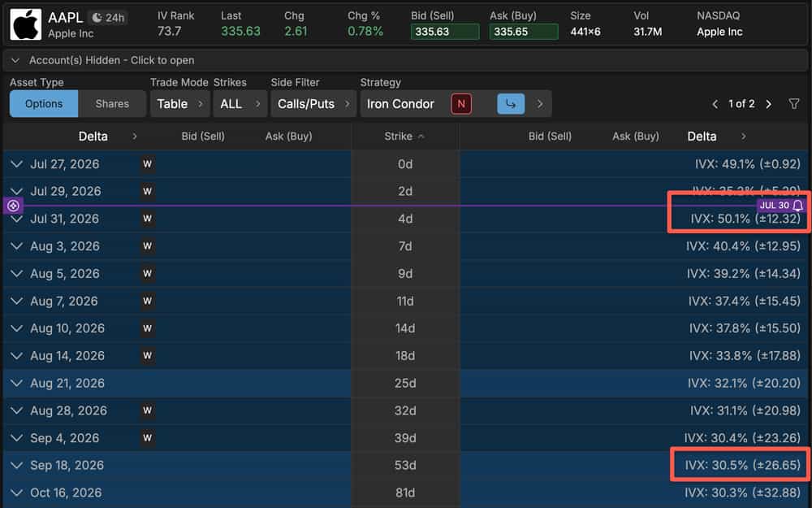Viewport: 812px width, 508px height.
Task: Click the red N strategy indicator
Action: click(x=461, y=104)
